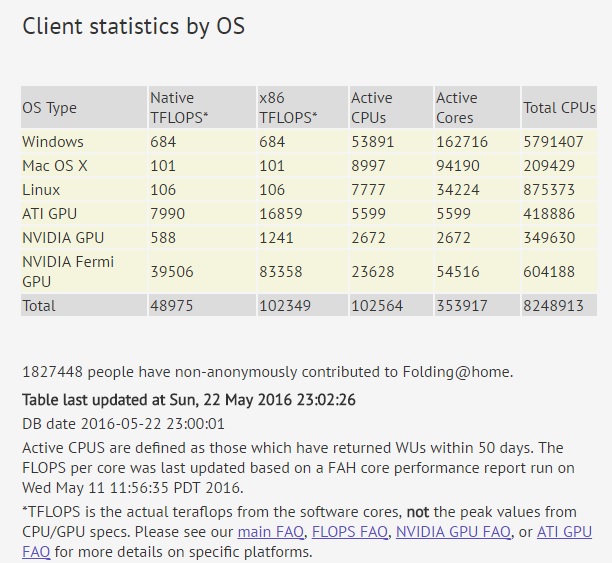Click the table last updated timestamp text
The height and width of the screenshot is (563, 612).
tap(189, 400)
